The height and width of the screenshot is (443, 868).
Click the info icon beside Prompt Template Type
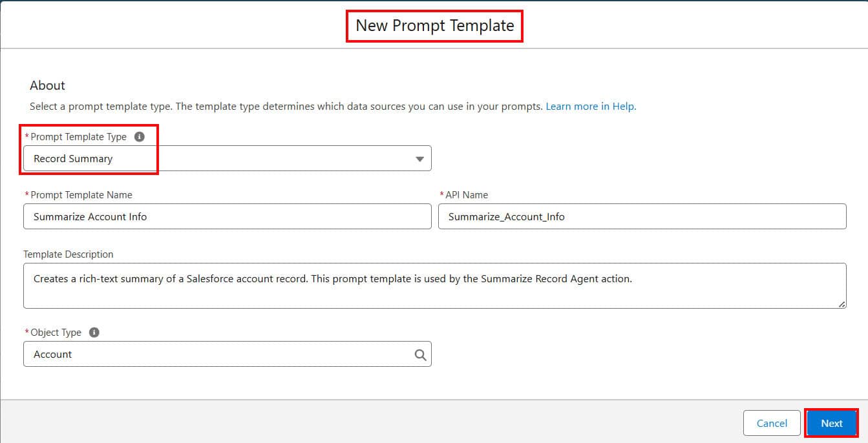(x=140, y=136)
